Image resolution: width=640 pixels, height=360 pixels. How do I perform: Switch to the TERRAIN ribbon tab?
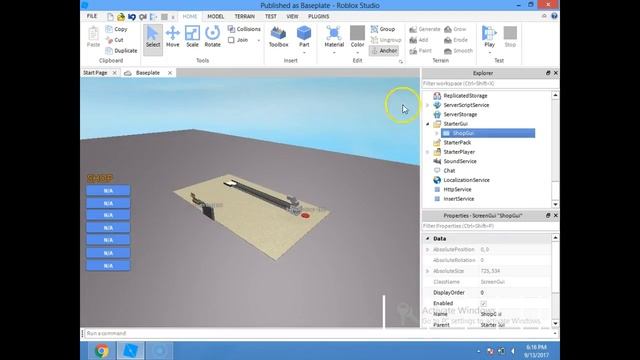click(x=244, y=16)
